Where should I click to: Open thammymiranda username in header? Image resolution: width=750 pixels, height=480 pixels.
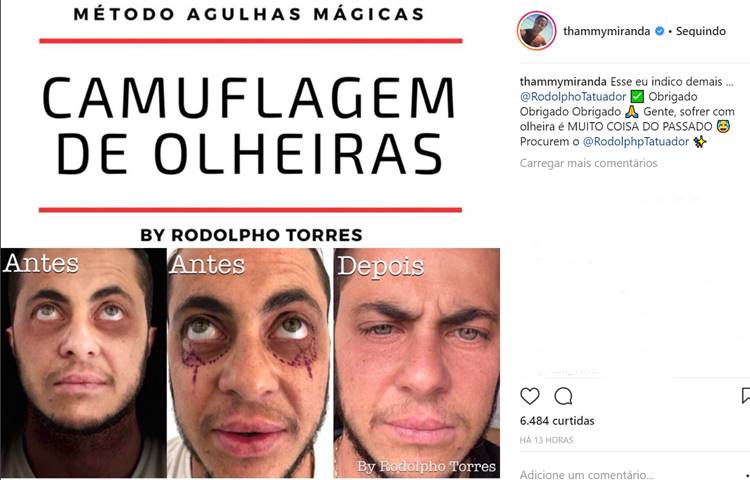tap(607, 31)
